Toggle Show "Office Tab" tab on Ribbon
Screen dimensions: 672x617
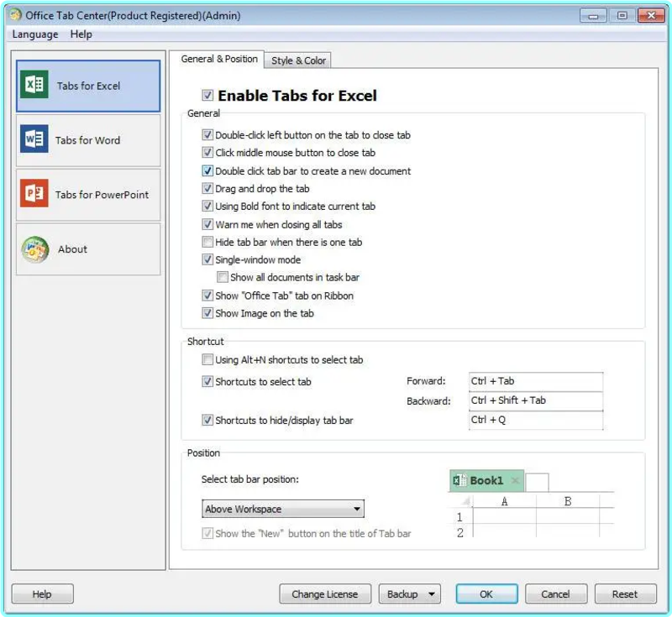[207, 295]
